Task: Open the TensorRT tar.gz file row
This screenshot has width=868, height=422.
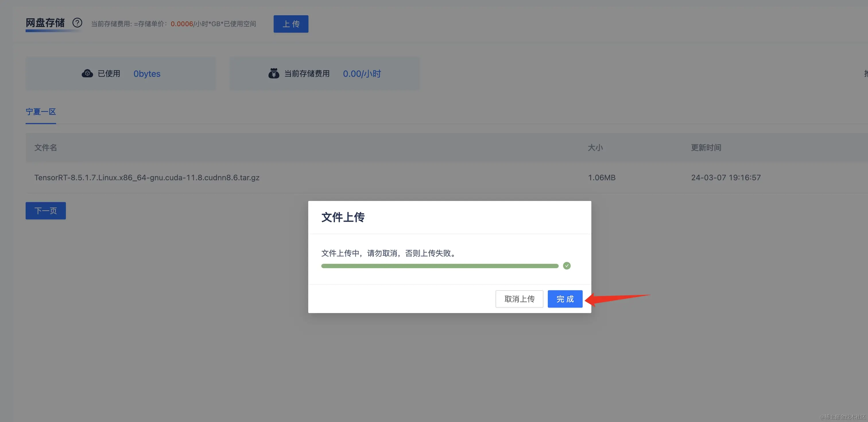Action: [147, 178]
